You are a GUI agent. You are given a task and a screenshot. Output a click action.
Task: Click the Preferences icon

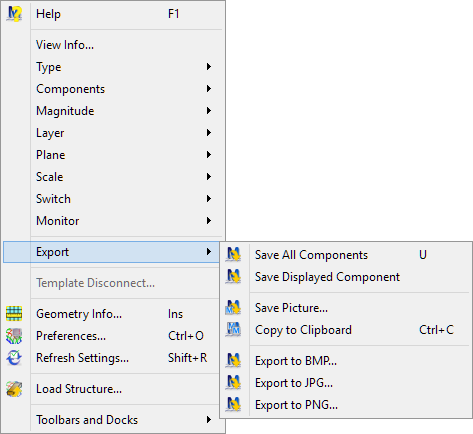point(14,336)
